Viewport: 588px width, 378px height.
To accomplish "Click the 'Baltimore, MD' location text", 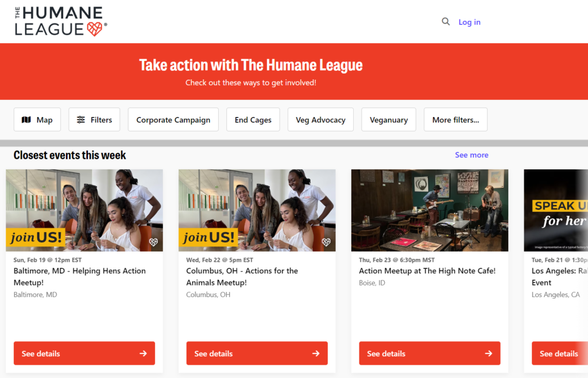I will (x=35, y=295).
